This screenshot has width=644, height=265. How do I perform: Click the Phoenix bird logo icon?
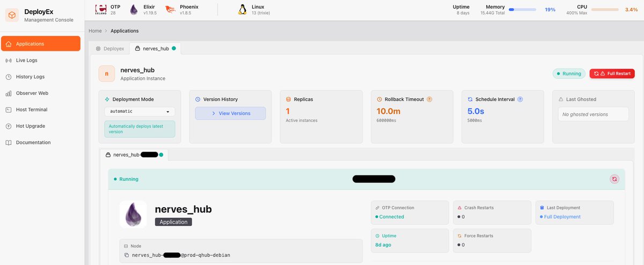(170, 9)
